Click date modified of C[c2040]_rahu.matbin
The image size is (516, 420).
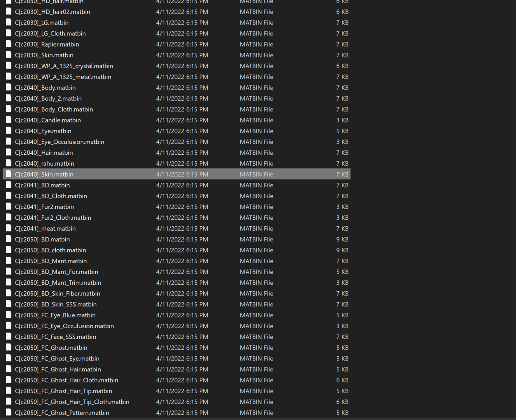[x=182, y=164]
